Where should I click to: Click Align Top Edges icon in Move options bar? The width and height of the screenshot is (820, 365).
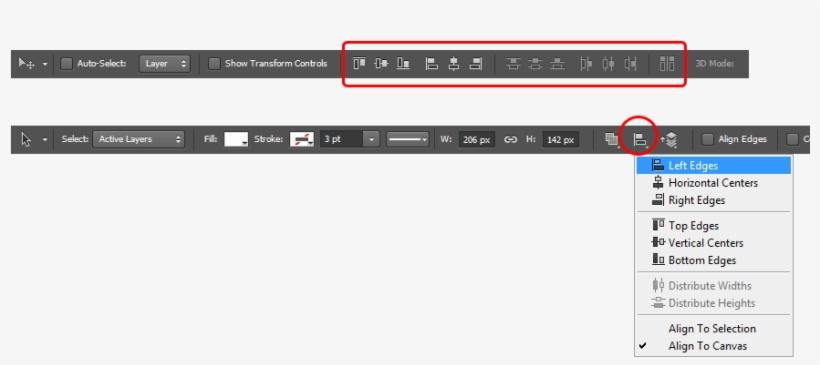359,64
